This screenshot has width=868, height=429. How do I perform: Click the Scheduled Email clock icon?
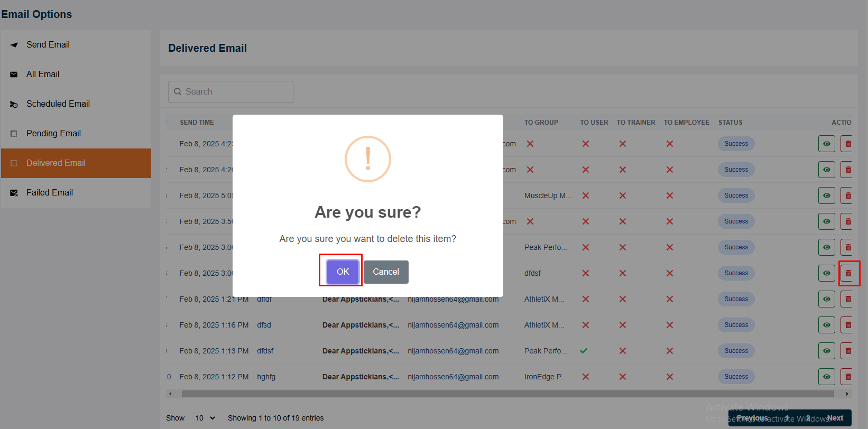(14, 105)
